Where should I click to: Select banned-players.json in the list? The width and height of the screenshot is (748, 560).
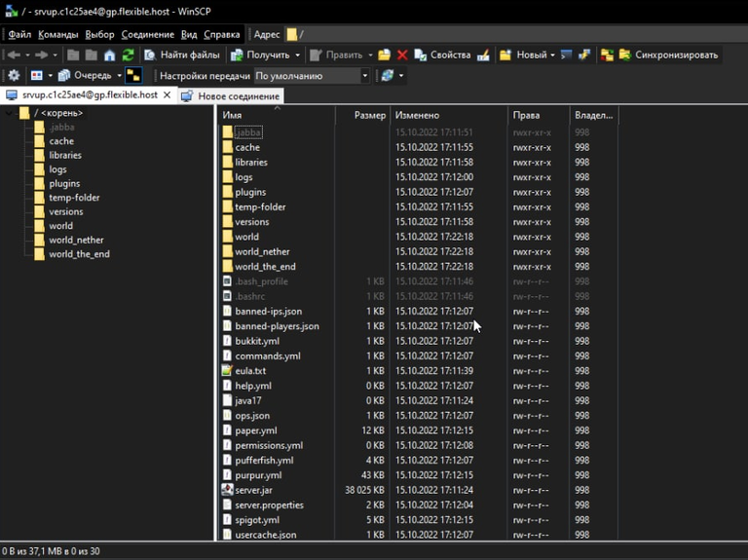coord(277,326)
